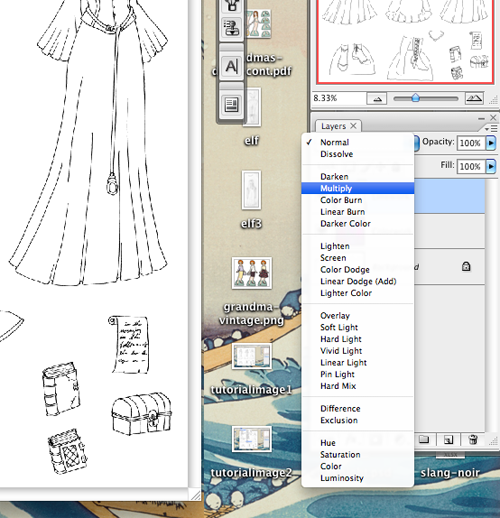Click the lock icon on Background layer
The height and width of the screenshot is (518, 500).
tap(466, 266)
